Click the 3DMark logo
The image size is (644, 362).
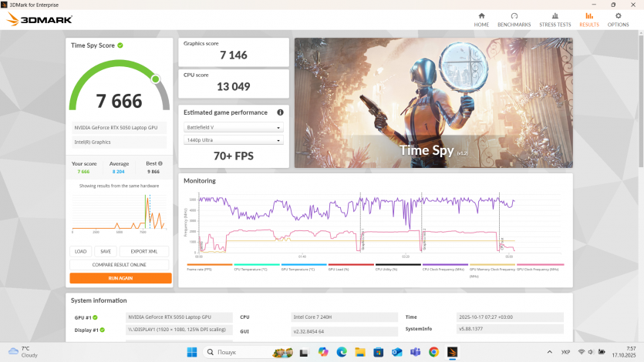[x=40, y=19]
